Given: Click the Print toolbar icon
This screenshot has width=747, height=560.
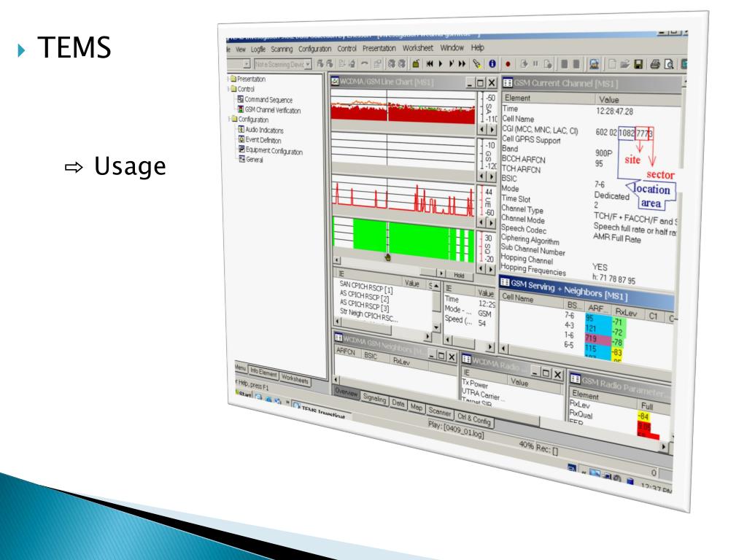Looking at the screenshot, I should (655, 64).
